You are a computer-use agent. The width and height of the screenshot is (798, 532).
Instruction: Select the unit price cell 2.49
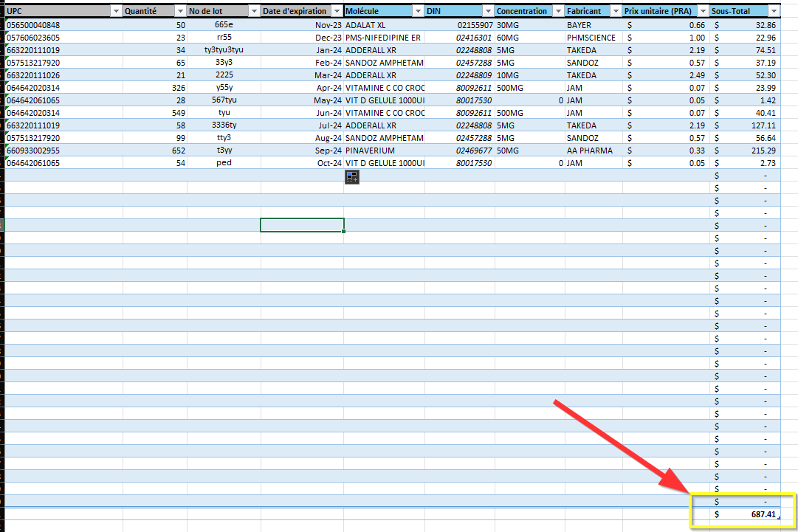pos(666,75)
